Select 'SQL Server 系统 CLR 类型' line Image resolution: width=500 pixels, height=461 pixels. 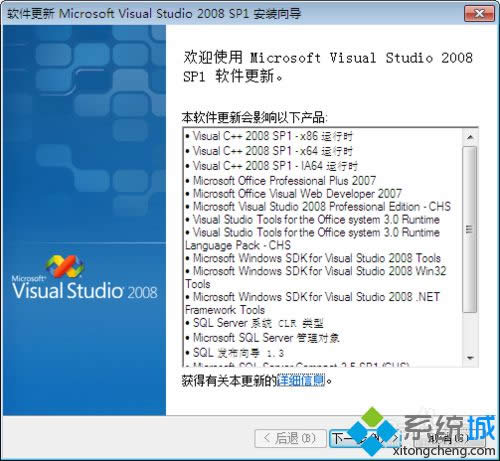click(x=254, y=323)
